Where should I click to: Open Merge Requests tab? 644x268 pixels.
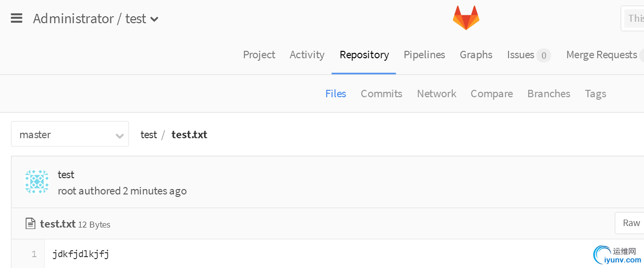tap(602, 55)
